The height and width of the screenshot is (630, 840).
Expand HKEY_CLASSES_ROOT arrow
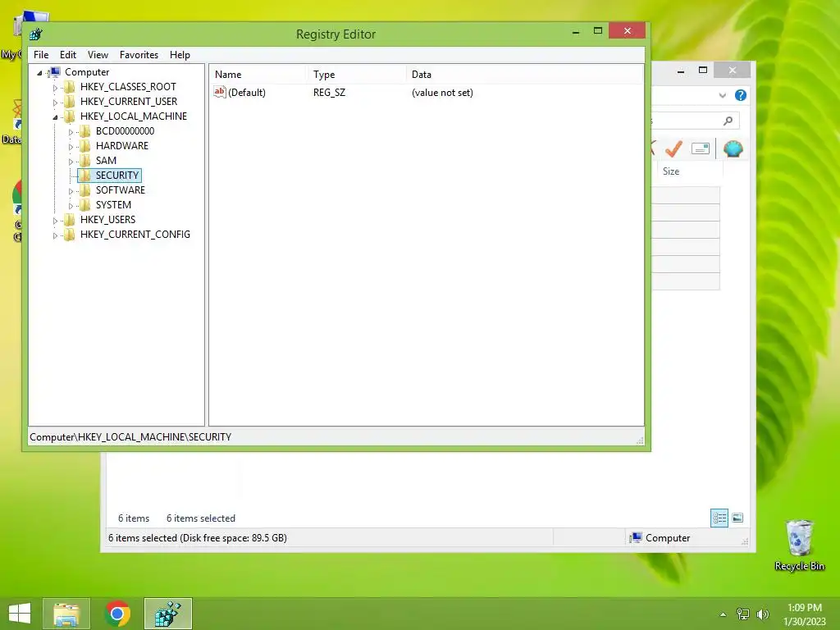coord(55,87)
